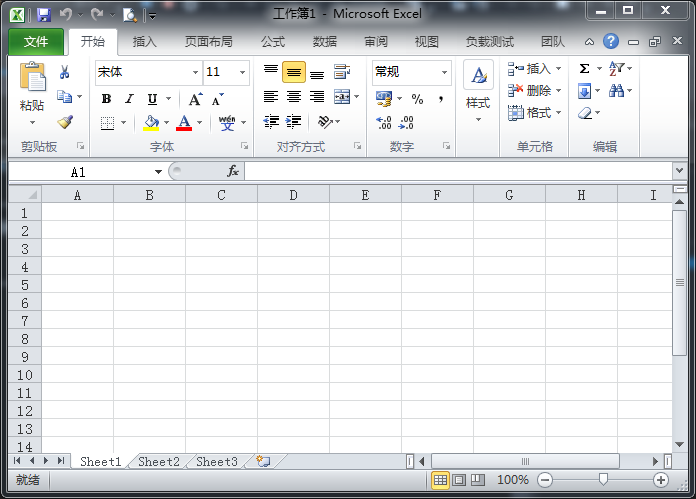696x499 pixels.
Task: Switch to Normal view in status bar
Action: point(440,480)
